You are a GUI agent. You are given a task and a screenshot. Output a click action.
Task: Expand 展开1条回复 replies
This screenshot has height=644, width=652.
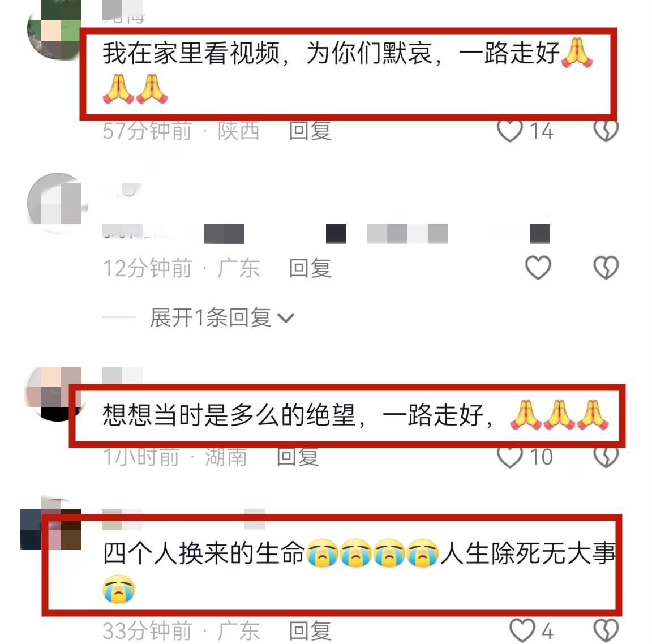211,318
